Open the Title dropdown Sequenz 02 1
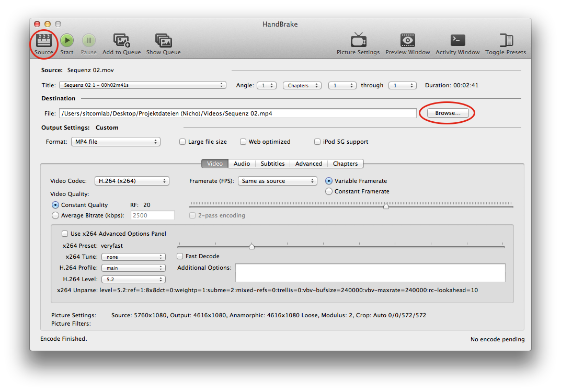The width and height of the screenshot is (561, 392). pyautogui.click(x=143, y=85)
